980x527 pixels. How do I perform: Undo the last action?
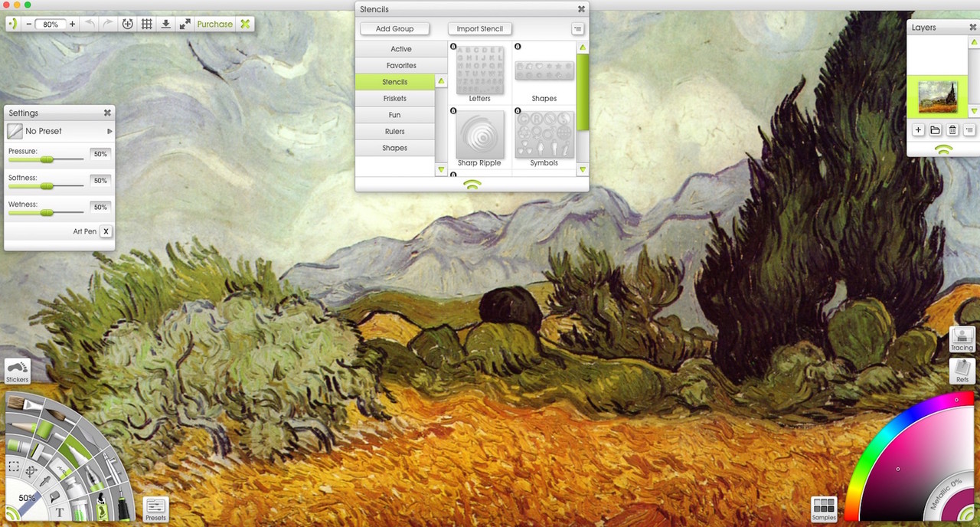coord(90,24)
